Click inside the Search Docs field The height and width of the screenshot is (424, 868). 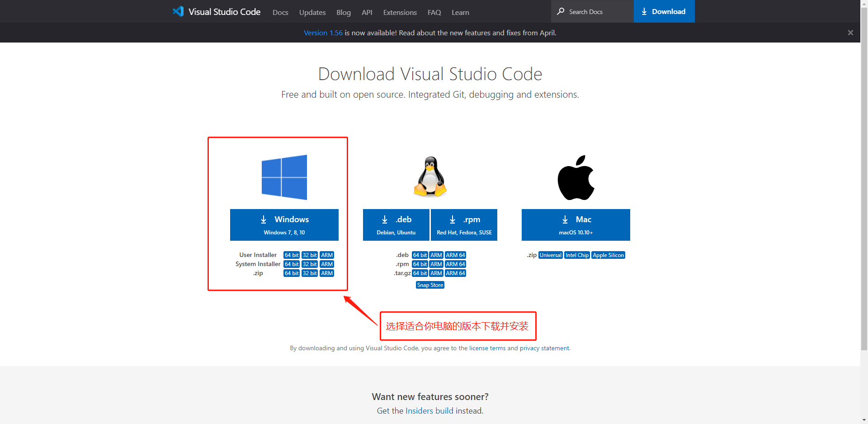[592, 11]
